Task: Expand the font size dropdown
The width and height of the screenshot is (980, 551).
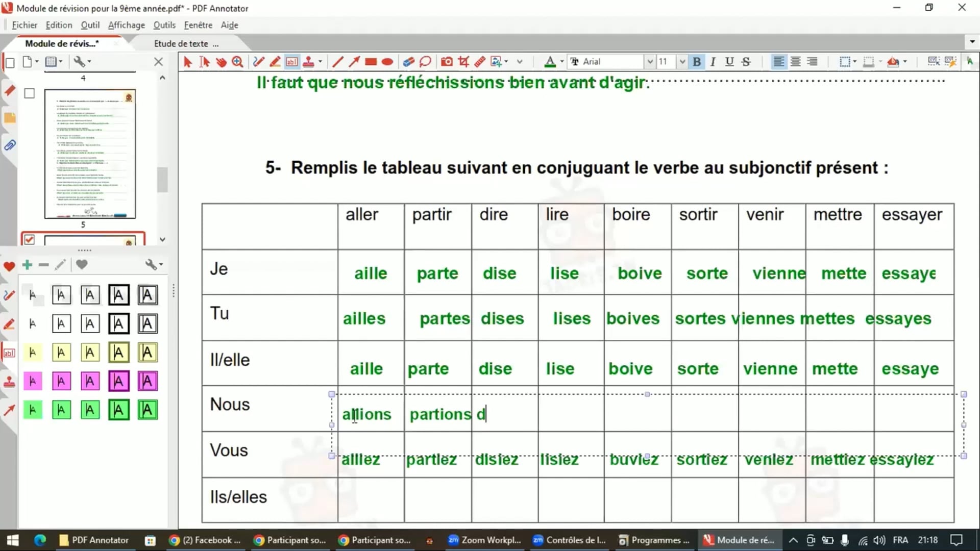Action: (x=682, y=62)
